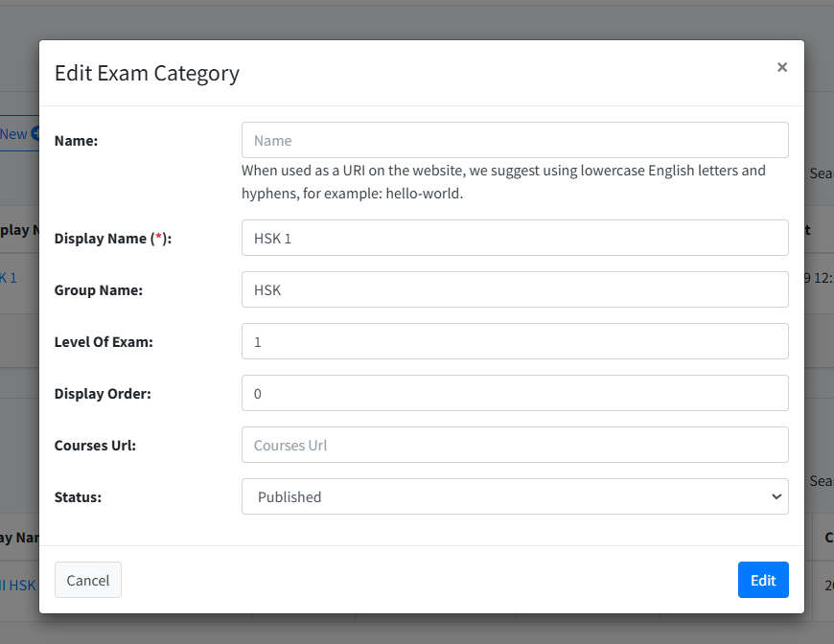Click the Group Name field containing HSK
The image size is (834, 644).
(x=515, y=289)
